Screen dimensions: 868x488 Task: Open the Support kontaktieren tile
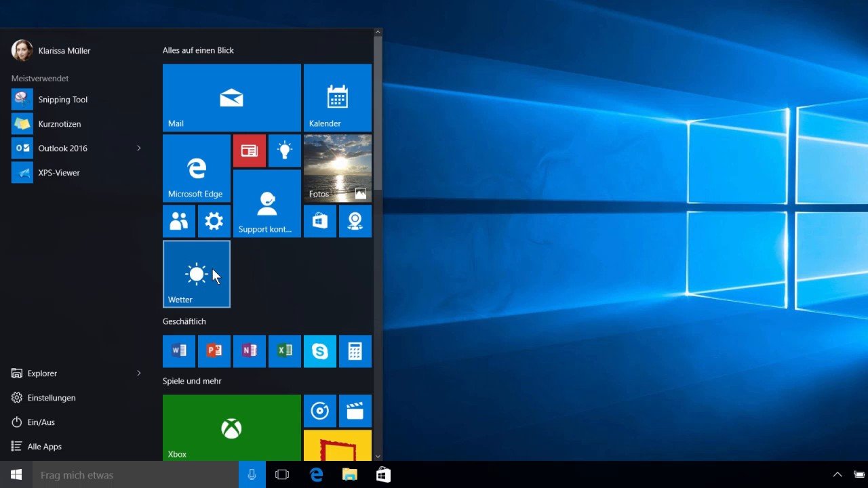(267, 203)
